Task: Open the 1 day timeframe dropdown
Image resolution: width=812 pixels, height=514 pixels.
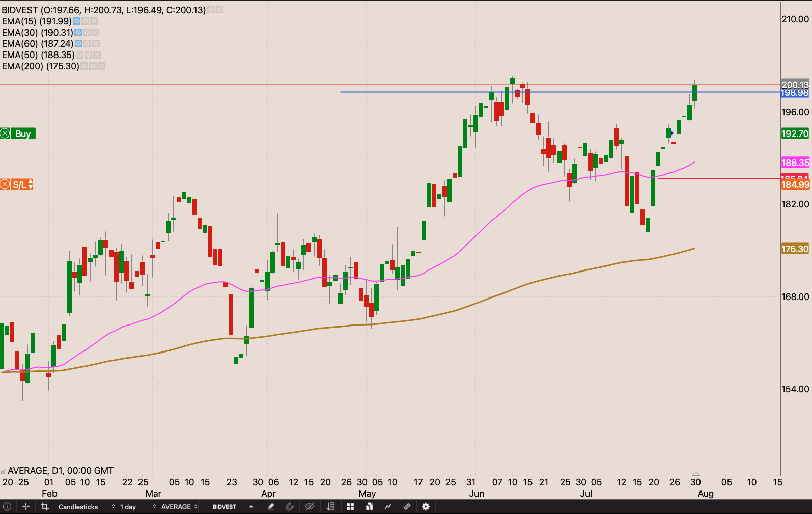Action: tap(137, 507)
